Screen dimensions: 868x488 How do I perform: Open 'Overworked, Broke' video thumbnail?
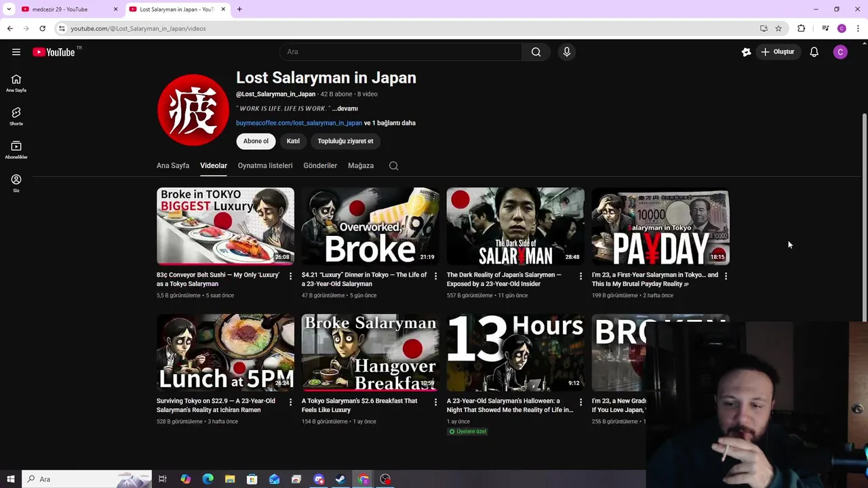[x=370, y=226]
